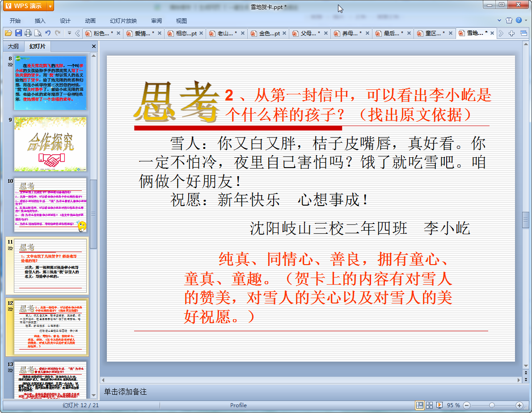Screen dimensions: 532x413
Task: Open the quick access toolbar customize dropdown
Action: click(x=69, y=33)
